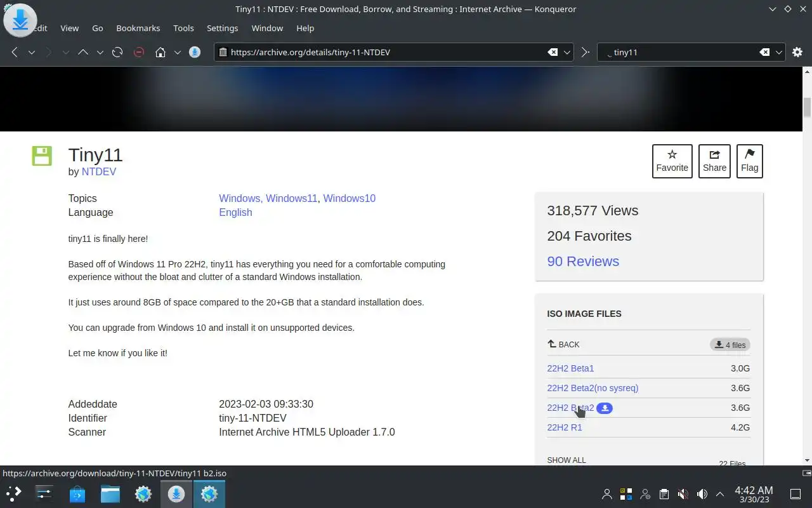Click the Windows, Windows11 topic link

[268, 198]
